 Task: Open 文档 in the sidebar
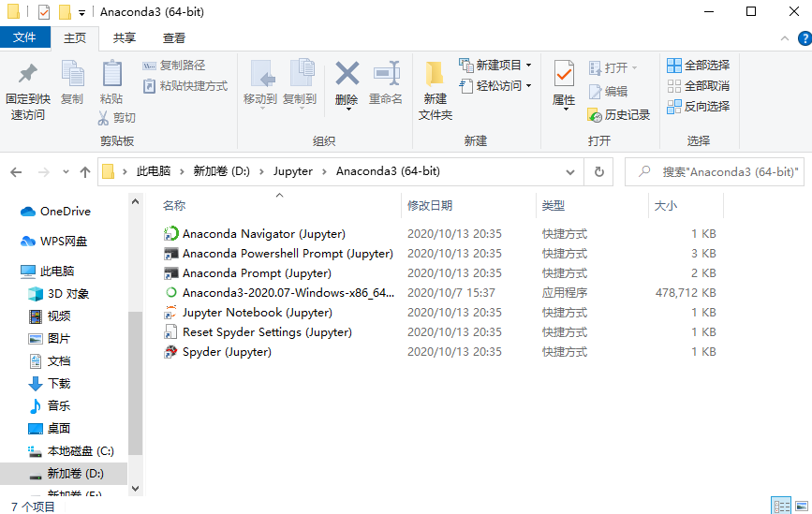point(49,361)
